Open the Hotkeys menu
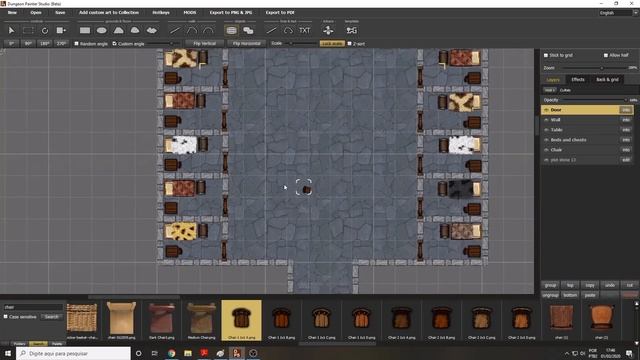The image size is (640, 360). (161, 13)
